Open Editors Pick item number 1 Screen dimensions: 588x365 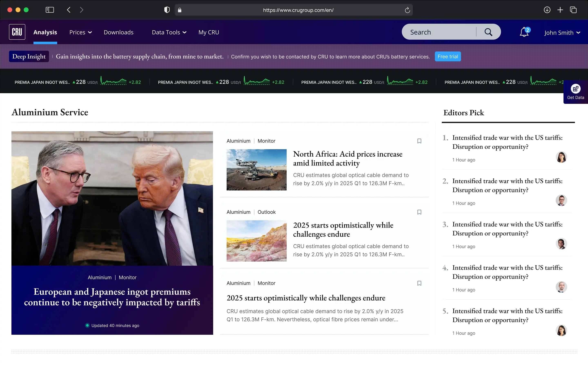point(507,142)
